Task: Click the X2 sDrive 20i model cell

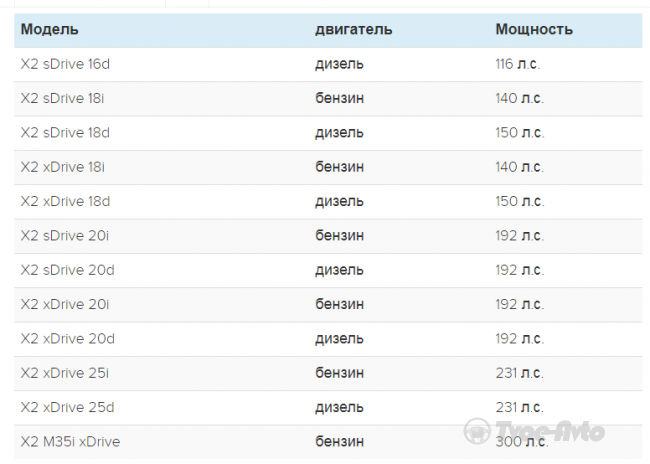Action: pos(65,236)
